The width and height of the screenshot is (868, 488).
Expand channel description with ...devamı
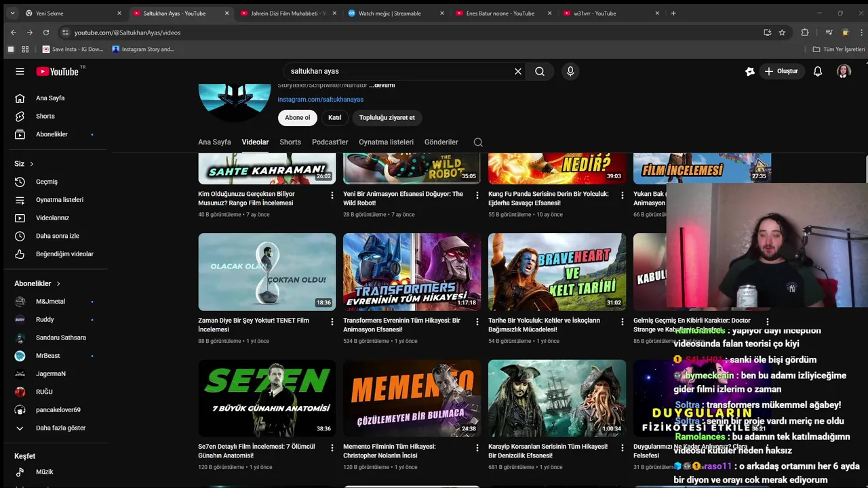(x=382, y=85)
